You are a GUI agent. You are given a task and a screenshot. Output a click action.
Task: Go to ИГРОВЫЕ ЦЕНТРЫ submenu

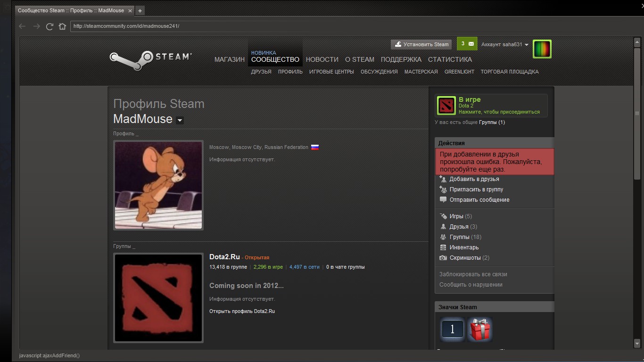click(x=331, y=72)
